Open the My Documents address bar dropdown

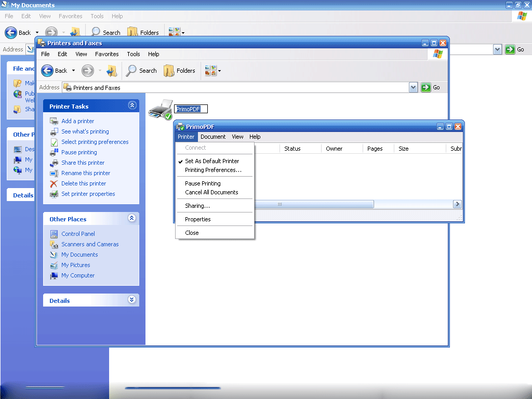tap(497, 49)
